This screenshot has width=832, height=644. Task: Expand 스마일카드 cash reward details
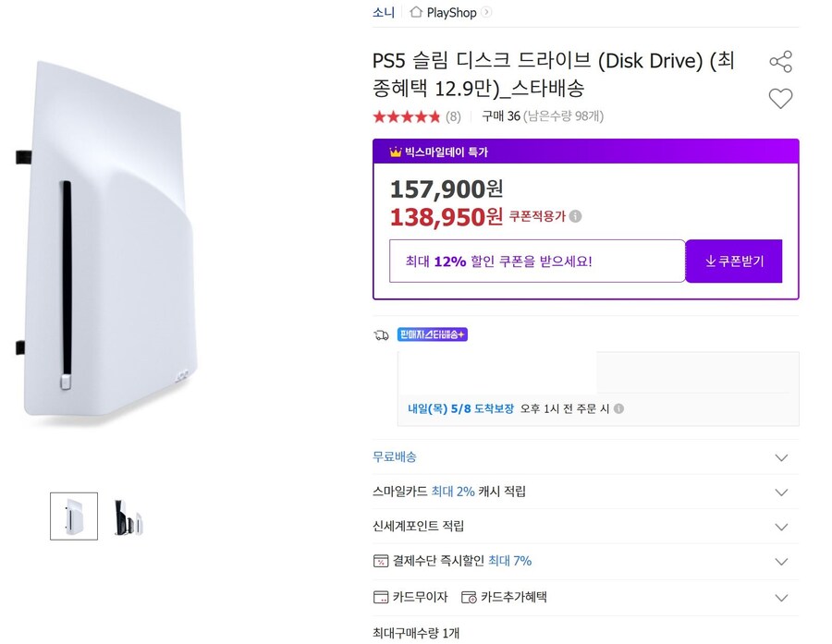781,492
